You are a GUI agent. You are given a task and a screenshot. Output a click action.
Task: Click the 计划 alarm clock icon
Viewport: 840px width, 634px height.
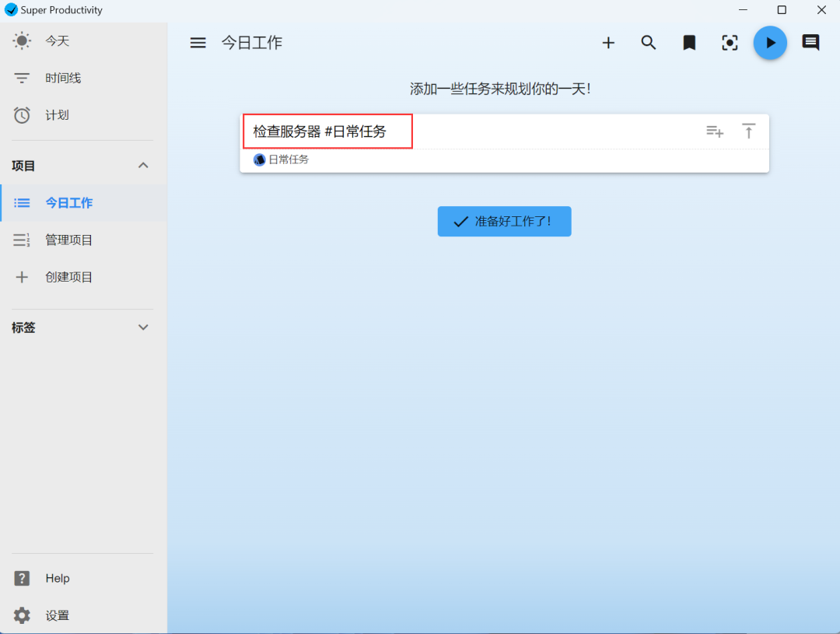click(23, 115)
